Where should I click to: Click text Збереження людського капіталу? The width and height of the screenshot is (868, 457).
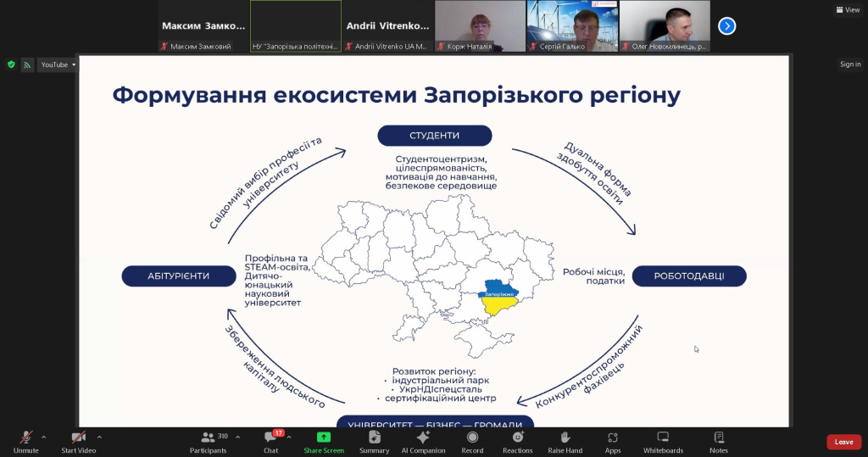[x=275, y=367]
